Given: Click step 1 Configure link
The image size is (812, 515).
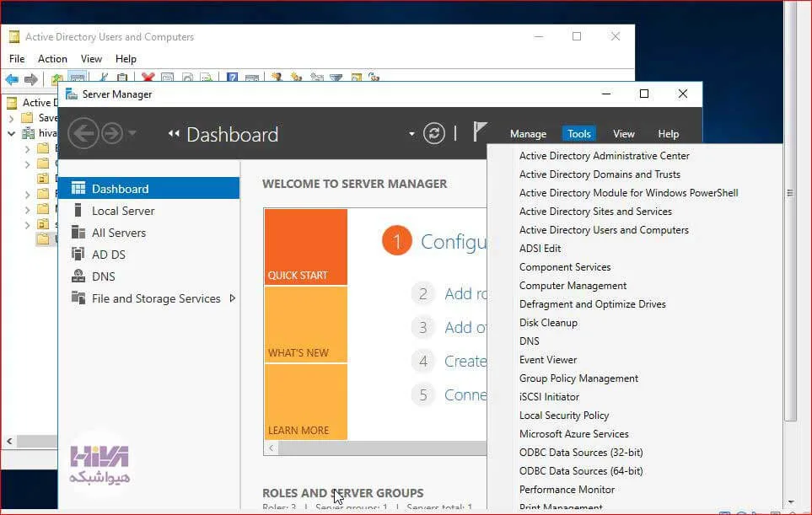Looking at the screenshot, I should pyautogui.click(x=454, y=242).
